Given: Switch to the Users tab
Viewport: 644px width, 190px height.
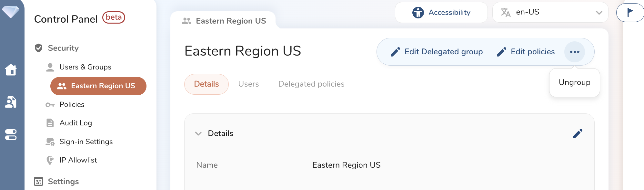Looking at the screenshot, I should click(248, 84).
